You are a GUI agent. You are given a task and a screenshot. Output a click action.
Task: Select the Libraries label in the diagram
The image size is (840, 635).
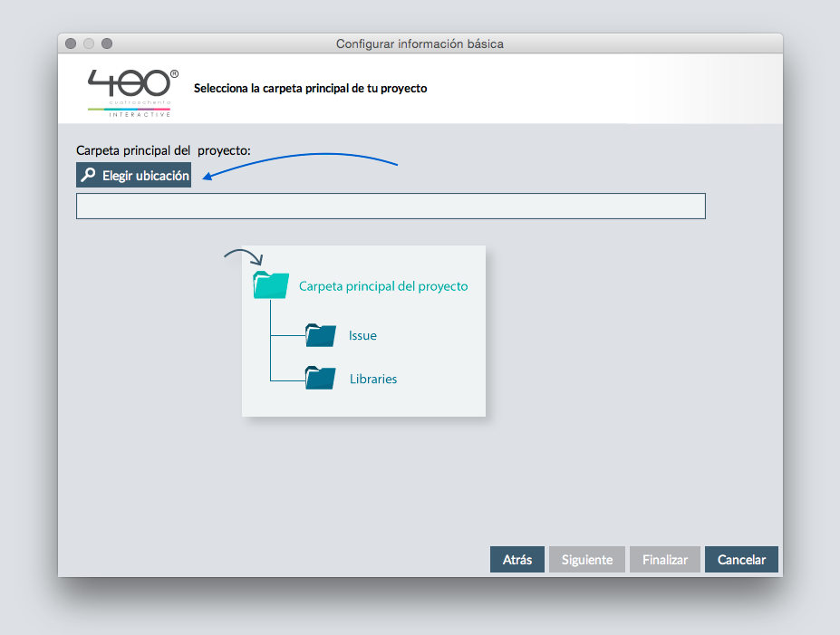click(x=373, y=379)
